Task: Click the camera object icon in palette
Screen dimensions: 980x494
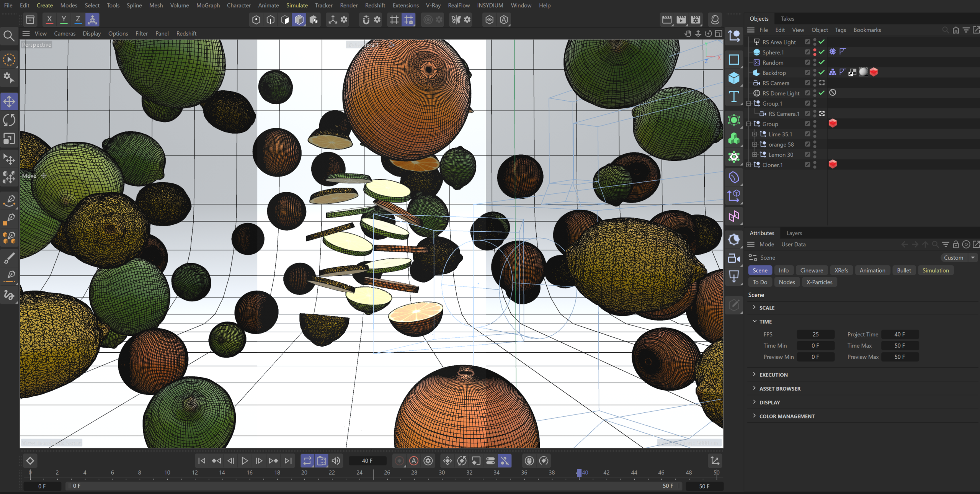Action: 733,258
